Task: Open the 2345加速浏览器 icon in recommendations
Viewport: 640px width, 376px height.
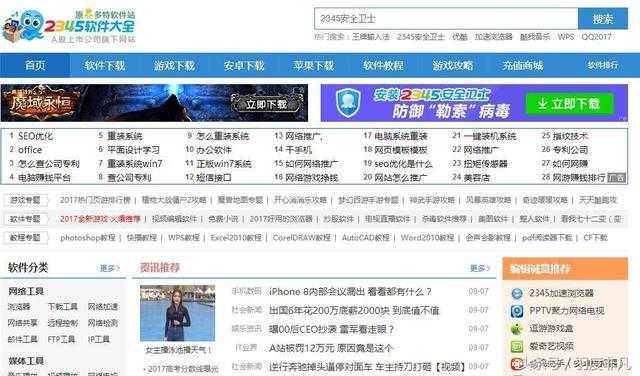Action: pyautogui.click(x=517, y=293)
